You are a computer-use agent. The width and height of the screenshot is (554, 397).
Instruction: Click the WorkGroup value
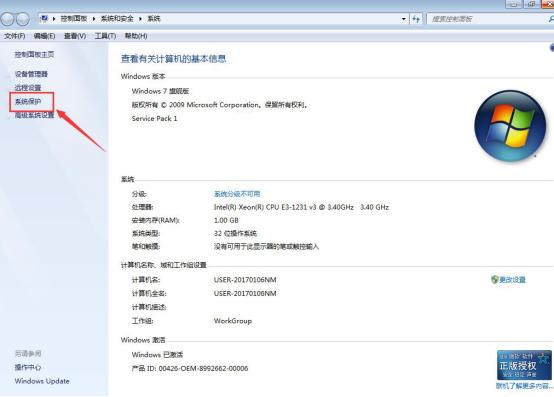pos(233,321)
